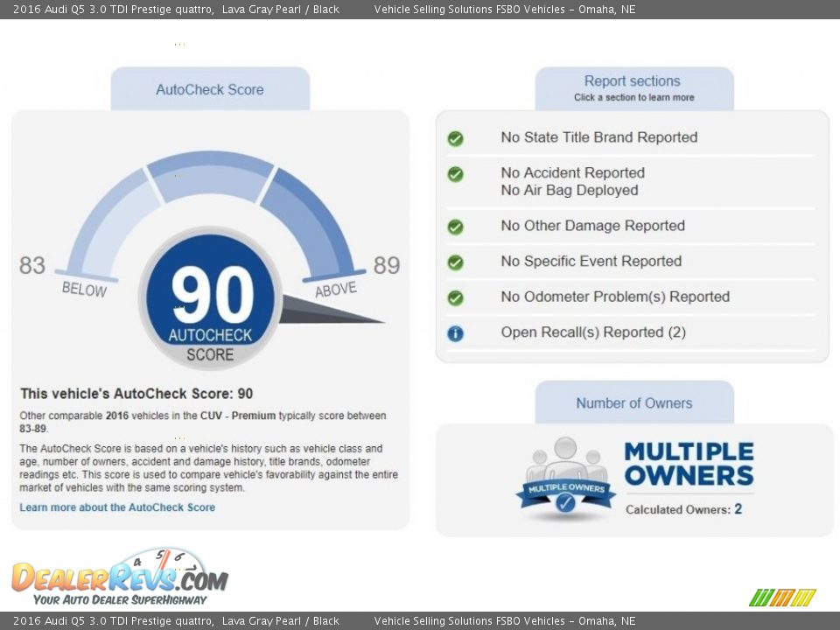Click bottom Vehicle Selling Solutions FSBO Vehicles text
The height and width of the screenshot is (630, 840).
pyautogui.click(x=505, y=621)
